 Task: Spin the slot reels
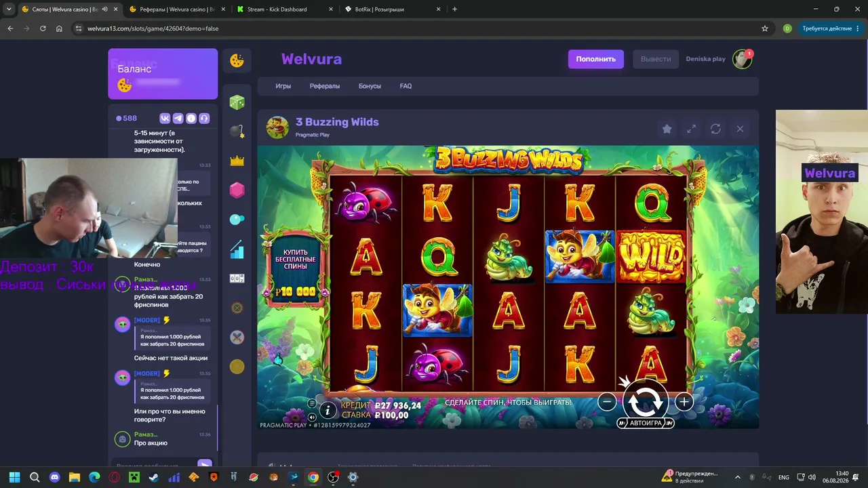645,401
